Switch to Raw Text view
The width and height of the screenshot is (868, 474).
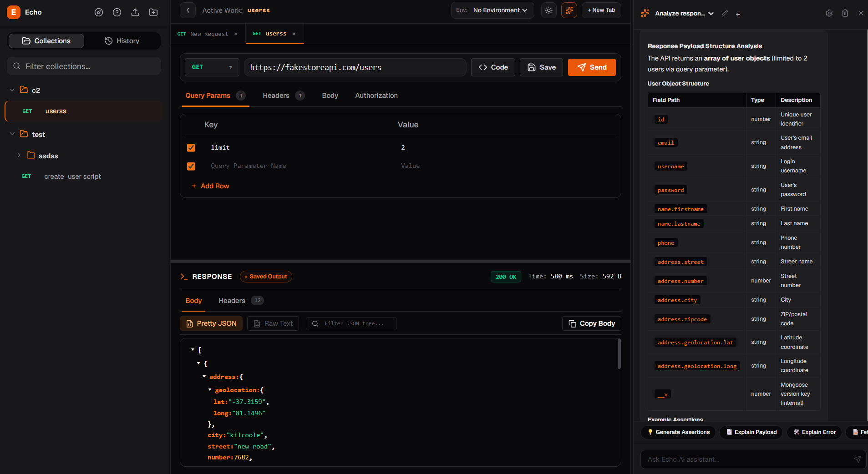point(273,323)
